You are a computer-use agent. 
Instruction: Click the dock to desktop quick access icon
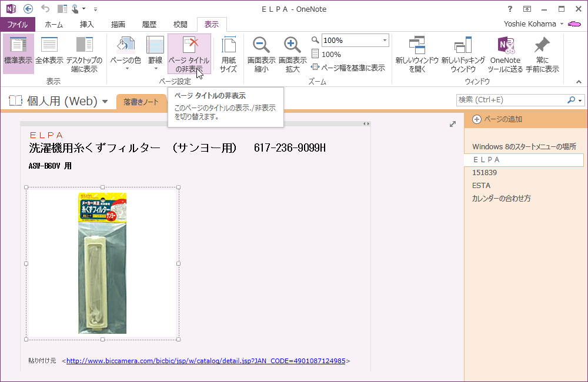point(62,9)
